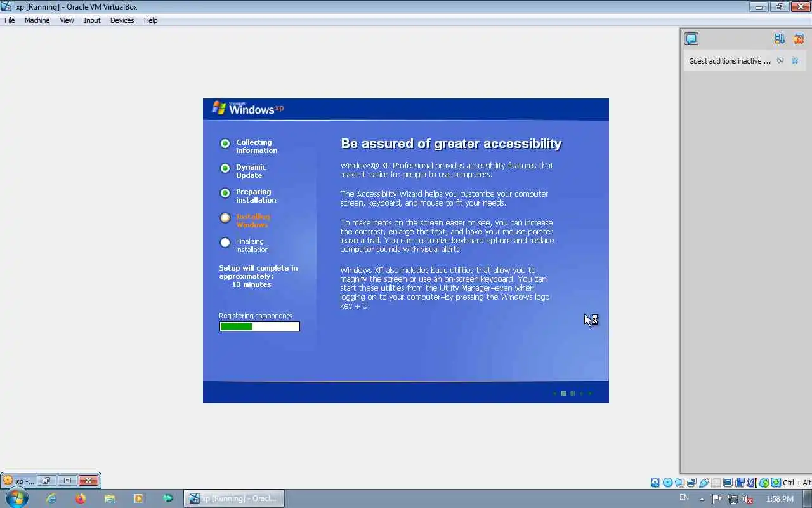The width and height of the screenshot is (812, 508).
Task: Open the Guest additions inactive notification
Action: (730, 61)
